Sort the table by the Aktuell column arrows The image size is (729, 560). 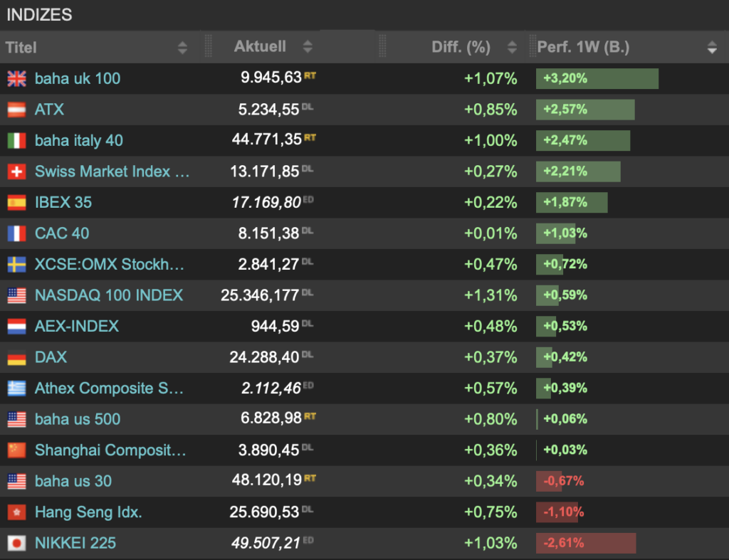coord(307,47)
